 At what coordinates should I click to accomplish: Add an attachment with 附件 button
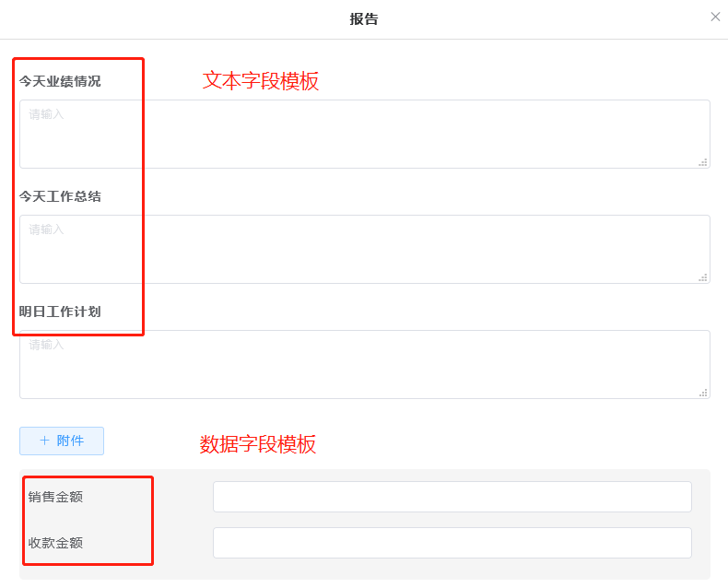pyautogui.click(x=62, y=441)
